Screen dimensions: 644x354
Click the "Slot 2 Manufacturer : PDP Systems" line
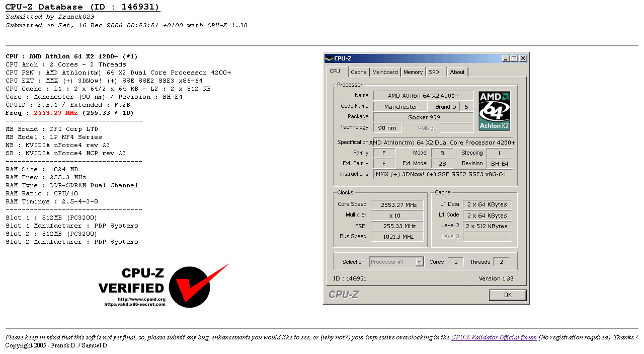pyautogui.click(x=72, y=242)
